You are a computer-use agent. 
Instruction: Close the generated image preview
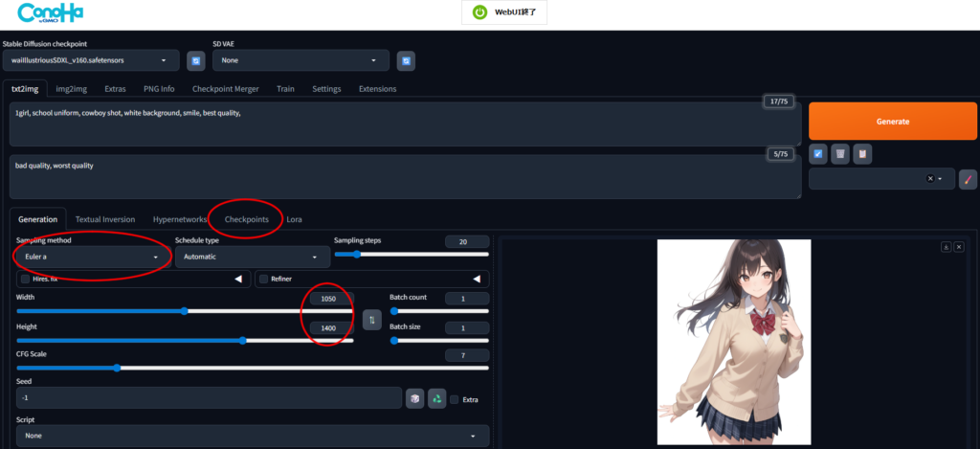point(957,247)
